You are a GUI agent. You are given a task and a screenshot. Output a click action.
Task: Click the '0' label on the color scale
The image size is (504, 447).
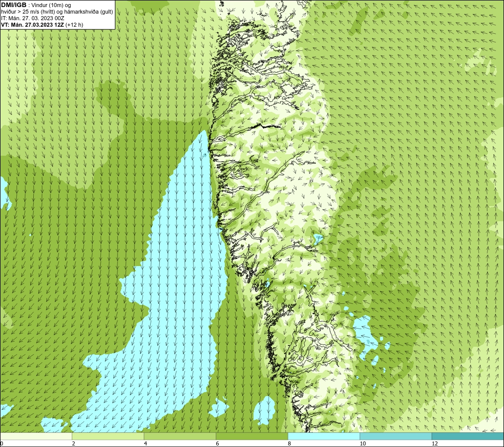[2, 444]
